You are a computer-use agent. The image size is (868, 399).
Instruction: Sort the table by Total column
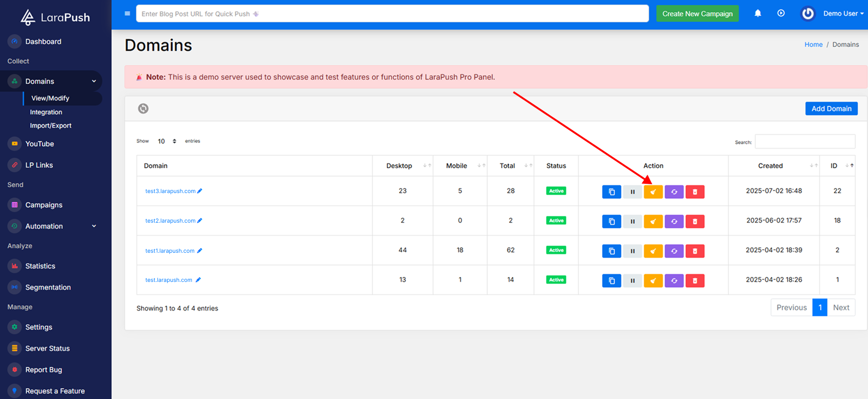(x=511, y=166)
